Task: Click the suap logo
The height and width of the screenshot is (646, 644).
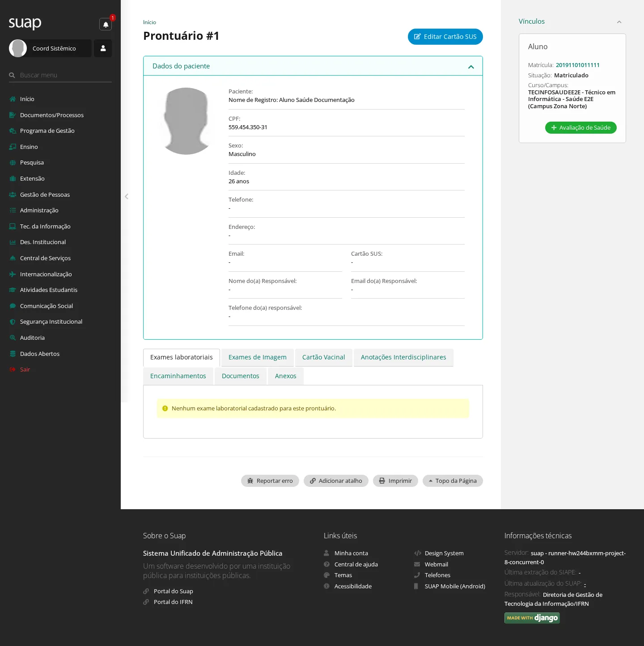Action: 25,23
